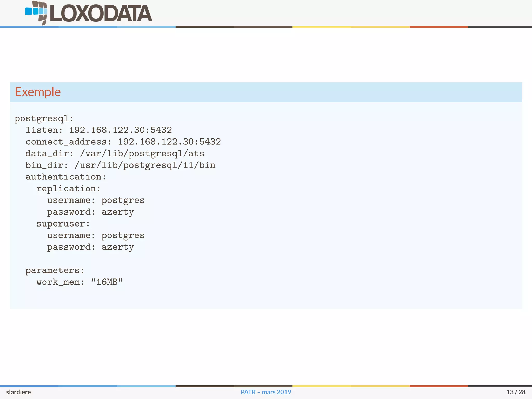Screen dimensions: 532x399
Task: Click the 'password: azerty' line under replication
Action: [90, 212]
